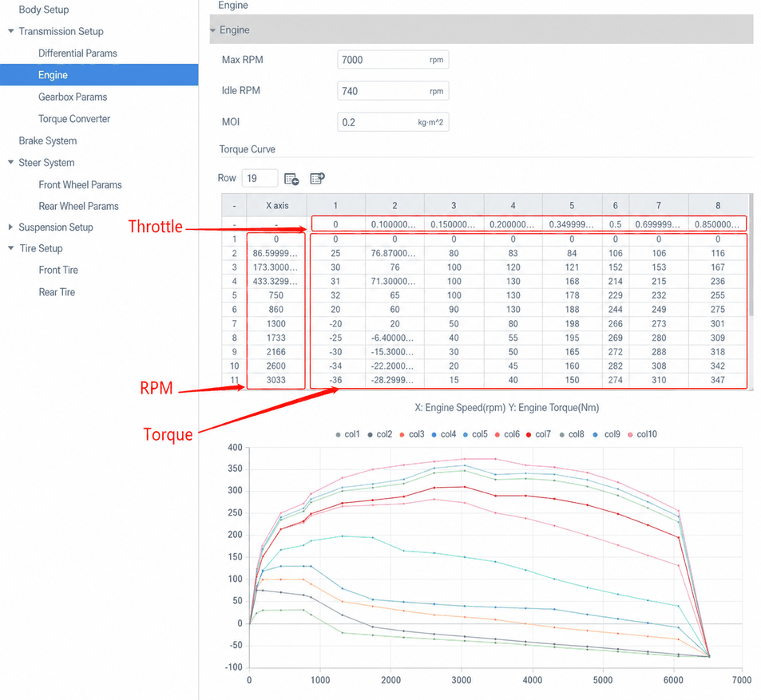Select Differential Params in the sidebar
Viewport: 761px width, 700px height.
77,53
